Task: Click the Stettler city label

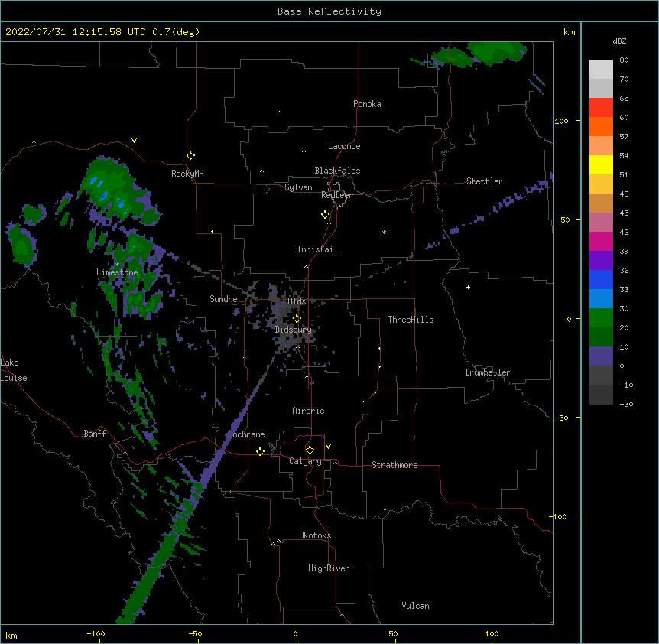Action: click(x=484, y=181)
